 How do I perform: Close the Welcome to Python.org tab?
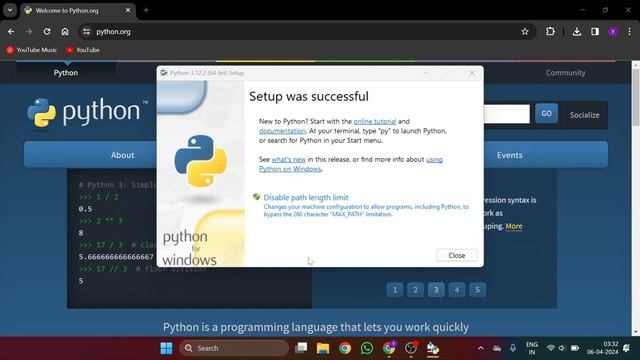pos(128,10)
